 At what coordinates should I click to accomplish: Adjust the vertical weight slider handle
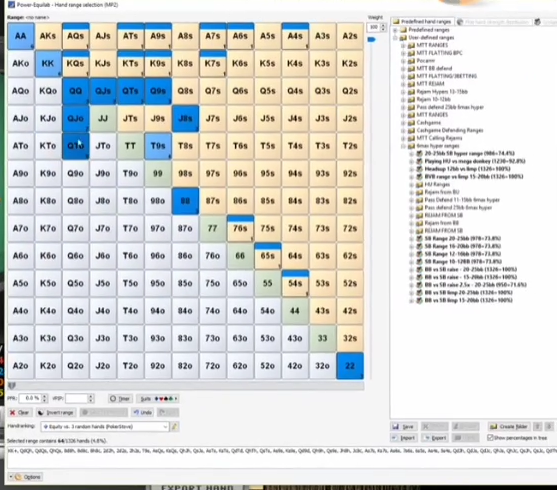point(372,40)
